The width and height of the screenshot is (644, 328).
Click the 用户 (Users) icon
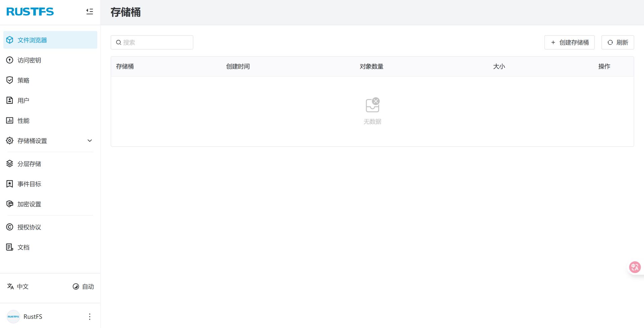click(x=9, y=100)
